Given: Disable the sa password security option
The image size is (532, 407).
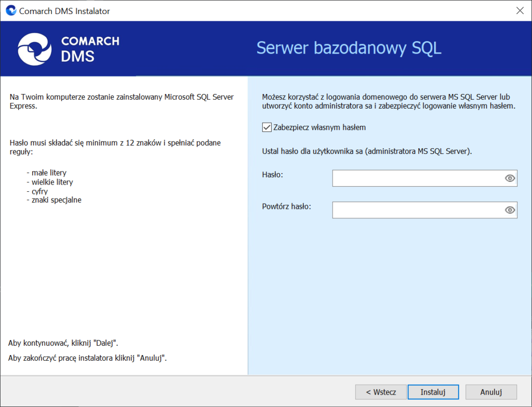Looking at the screenshot, I should coord(267,127).
